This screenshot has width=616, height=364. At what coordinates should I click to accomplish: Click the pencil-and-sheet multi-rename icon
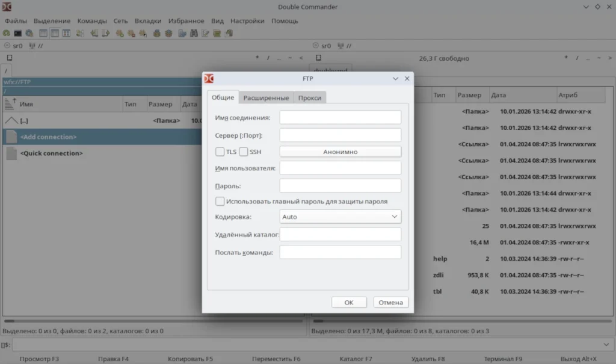coord(206,34)
